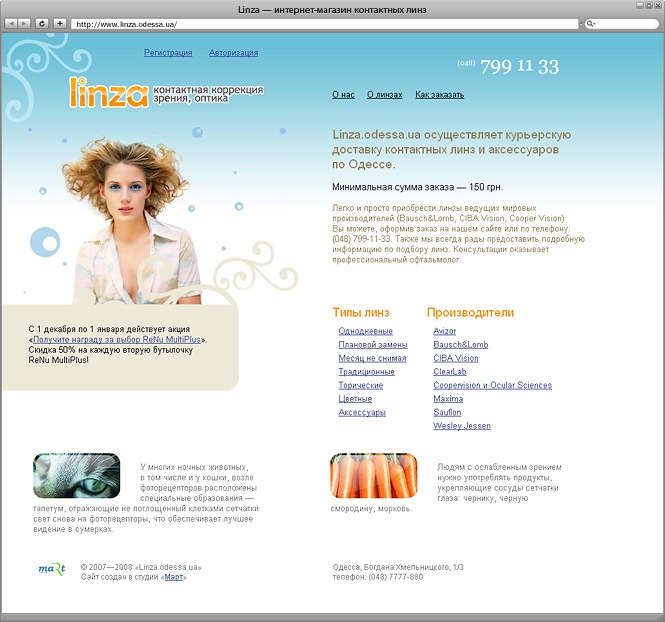Open Coopervision и Ocular Sciences link
This screenshot has width=665, height=622.
[492, 385]
